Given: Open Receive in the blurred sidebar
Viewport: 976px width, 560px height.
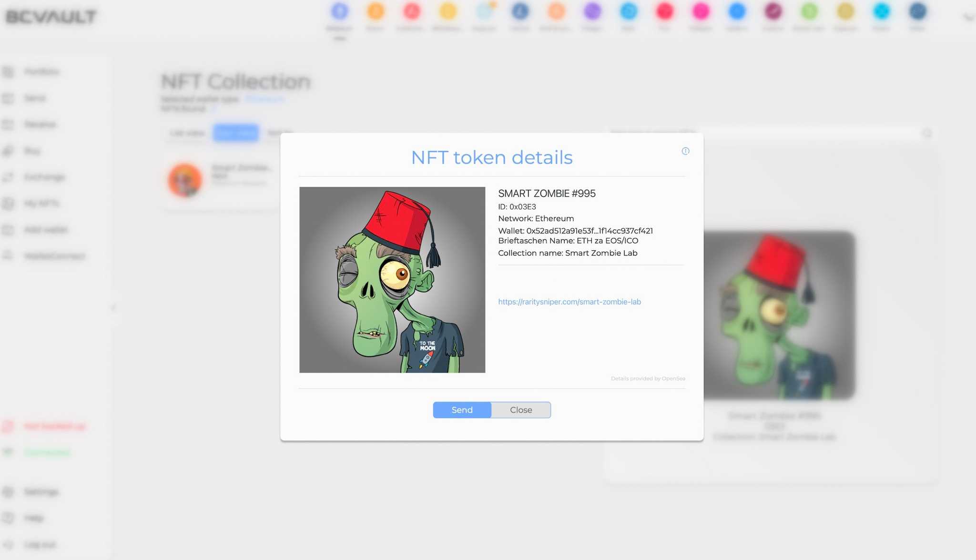Looking at the screenshot, I should point(40,124).
